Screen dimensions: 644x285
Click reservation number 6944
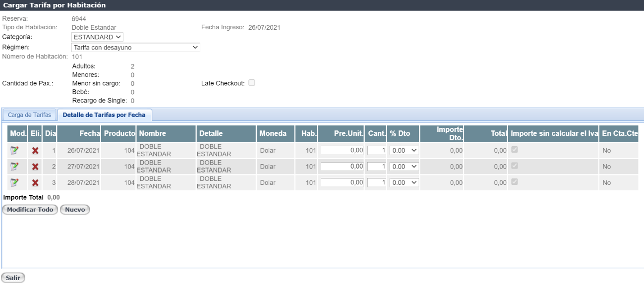(79, 19)
